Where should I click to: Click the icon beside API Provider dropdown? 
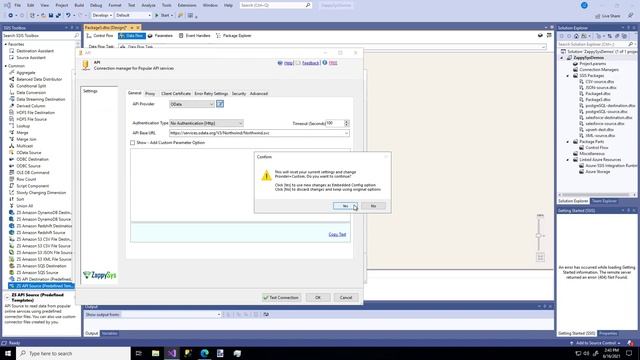point(220,104)
